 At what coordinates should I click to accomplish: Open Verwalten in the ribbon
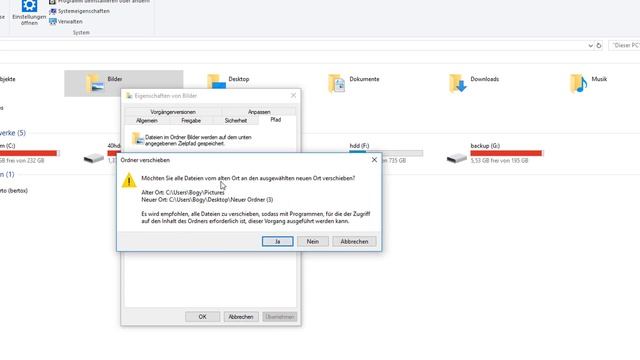66,22
